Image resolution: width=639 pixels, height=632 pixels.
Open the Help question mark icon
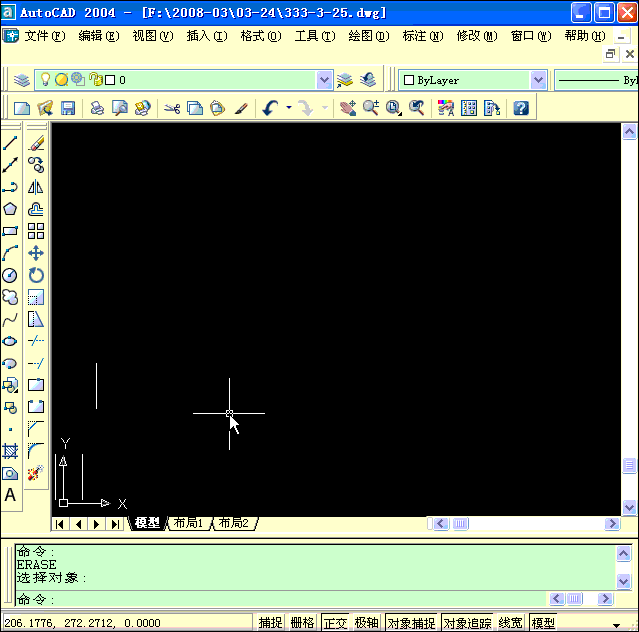click(x=521, y=108)
